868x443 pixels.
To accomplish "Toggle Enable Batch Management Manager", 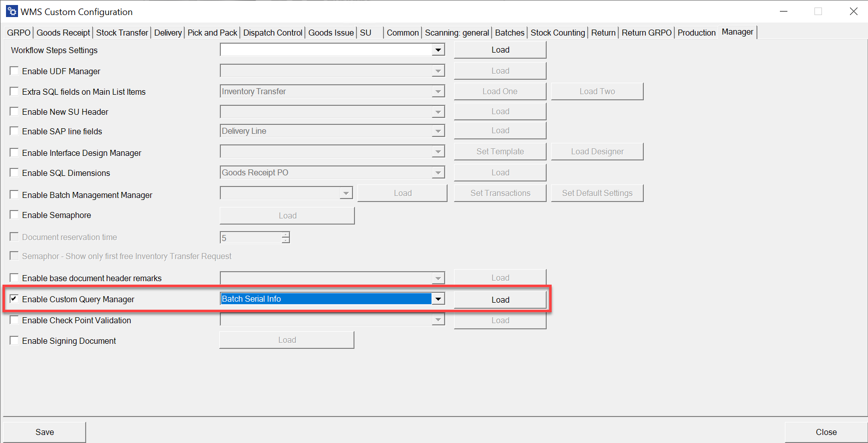I will (x=14, y=195).
